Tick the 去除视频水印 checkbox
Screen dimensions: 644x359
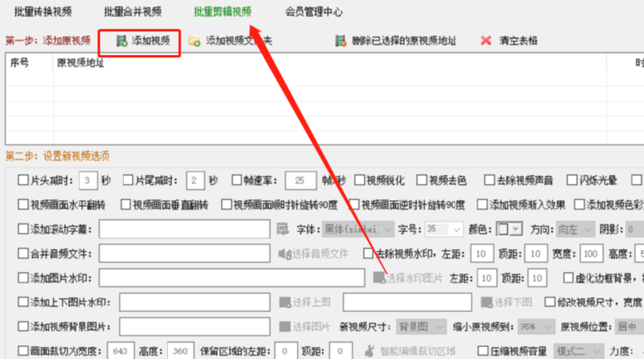coord(368,254)
